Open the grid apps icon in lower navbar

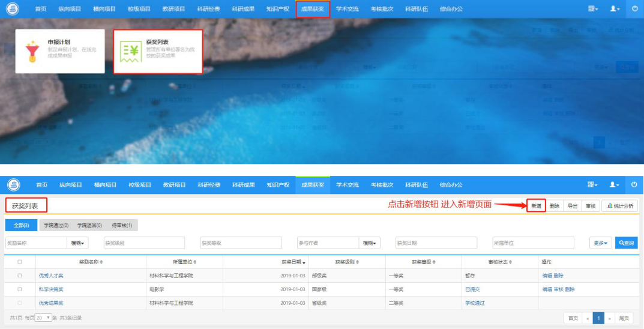coord(592,185)
